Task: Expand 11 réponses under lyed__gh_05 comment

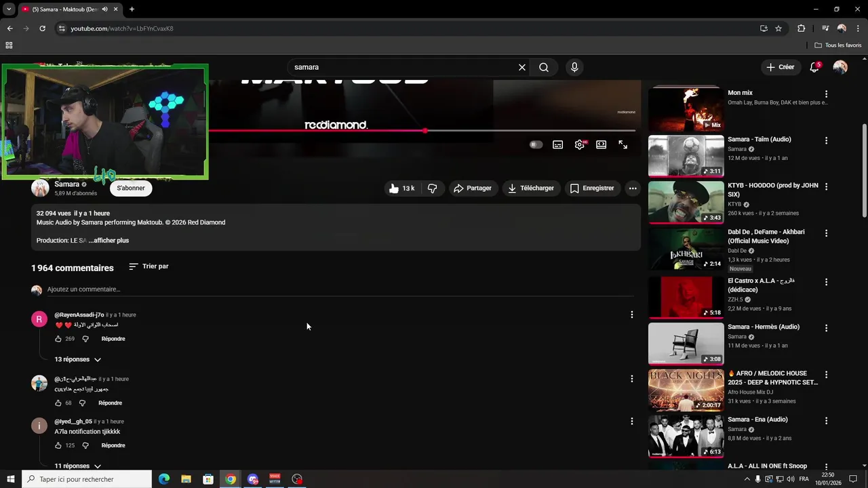Action: (x=77, y=466)
